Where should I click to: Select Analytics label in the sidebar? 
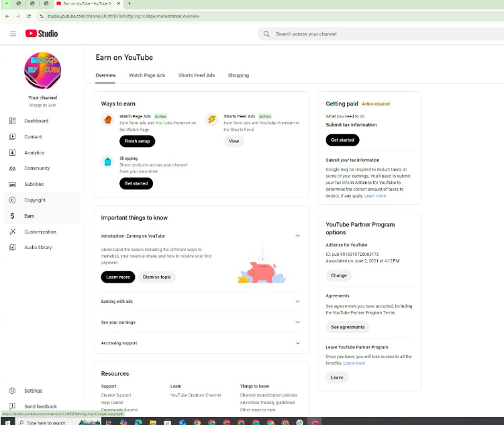pyautogui.click(x=34, y=152)
